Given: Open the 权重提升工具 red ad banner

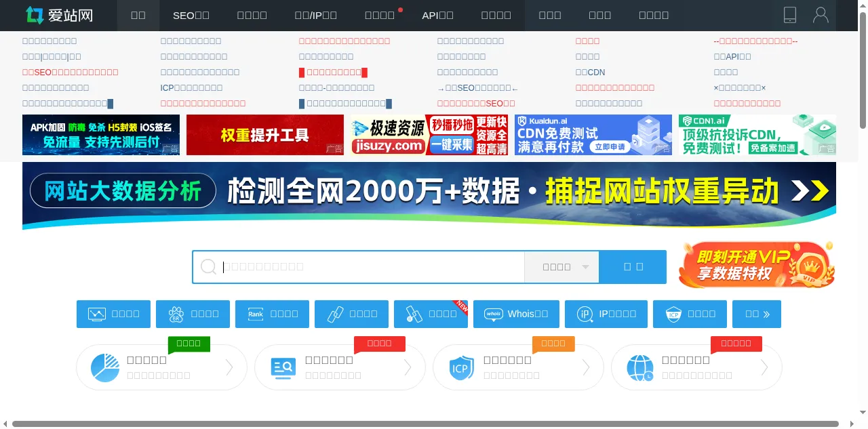Looking at the screenshot, I should (x=265, y=135).
